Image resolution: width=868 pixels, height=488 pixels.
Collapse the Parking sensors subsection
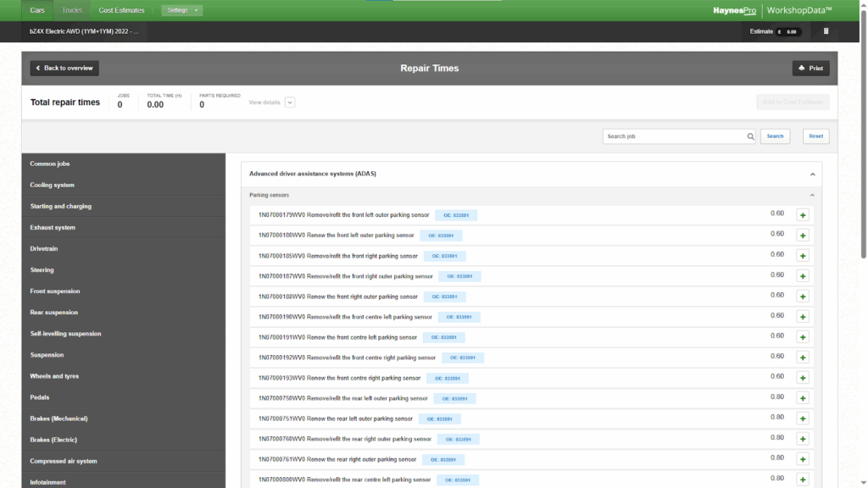pyautogui.click(x=812, y=195)
